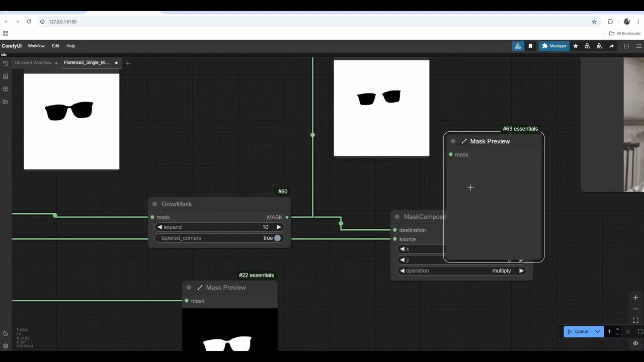Collapse the MaskComposite node dot

397,217
